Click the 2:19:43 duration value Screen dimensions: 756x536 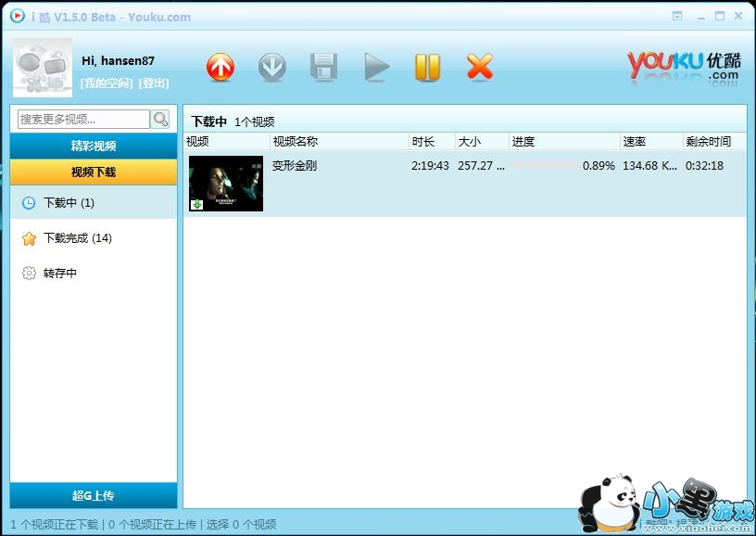tap(430, 165)
